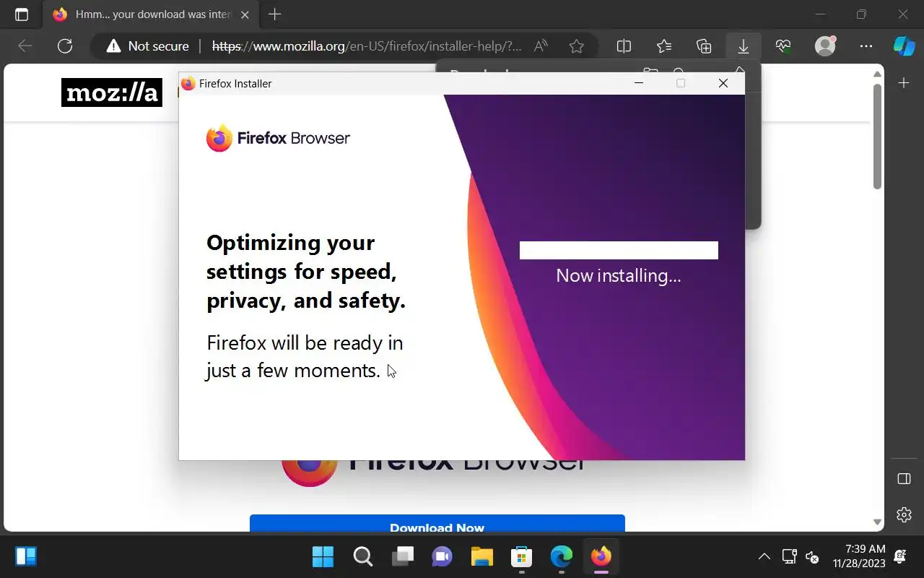Switch to Microsoft Edge on taskbar
The image size is (924, 578).
pos(561,556)
